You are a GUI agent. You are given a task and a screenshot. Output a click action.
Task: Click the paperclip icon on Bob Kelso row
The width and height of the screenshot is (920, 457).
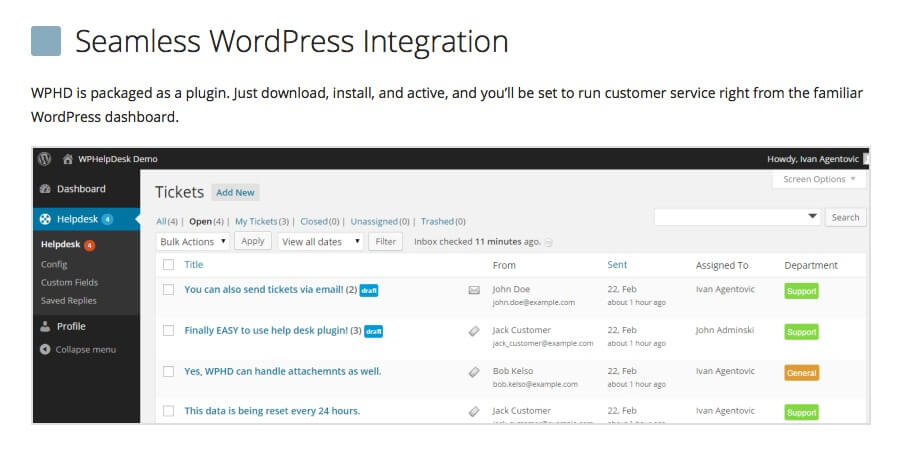click(474, 372)
